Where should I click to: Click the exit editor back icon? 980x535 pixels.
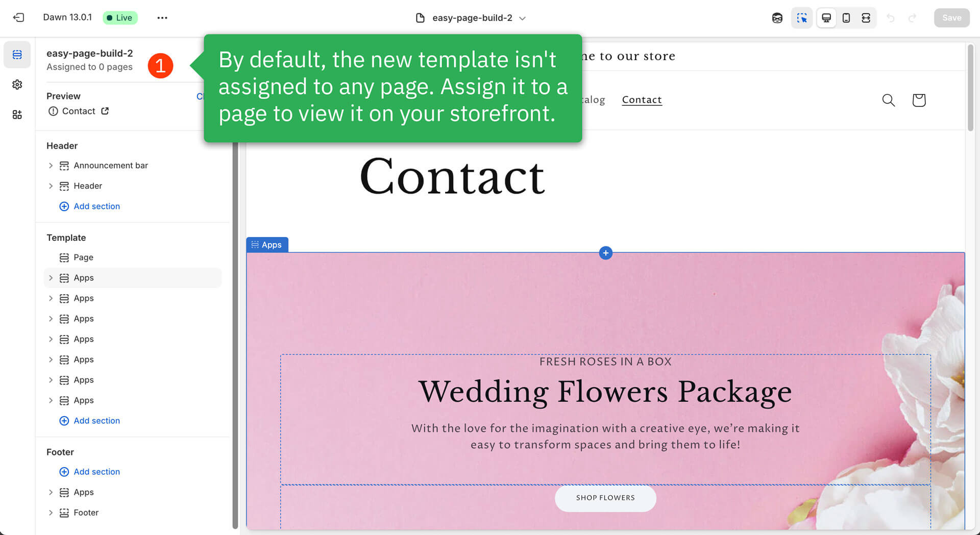tap(18, 18)
